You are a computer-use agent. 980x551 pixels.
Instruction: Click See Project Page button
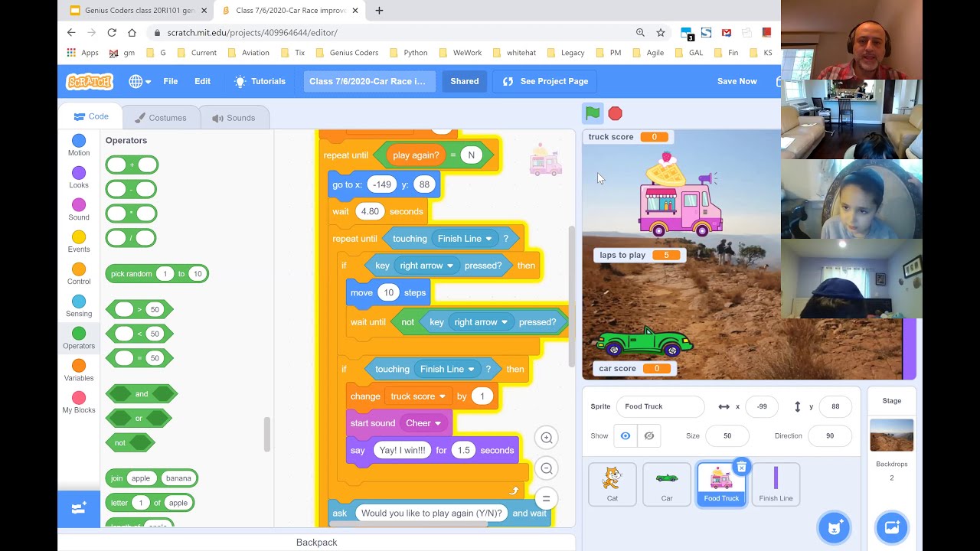click(x=545, y=81)
